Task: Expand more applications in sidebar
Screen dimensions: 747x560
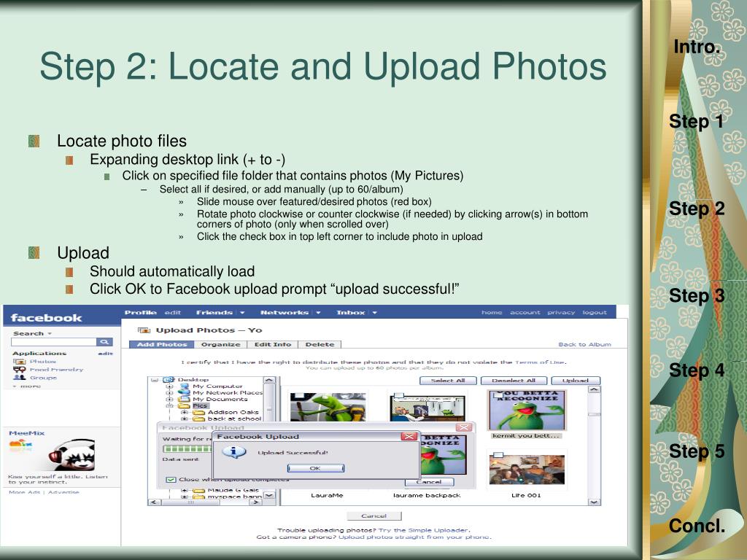Action: tap(27, 386)
